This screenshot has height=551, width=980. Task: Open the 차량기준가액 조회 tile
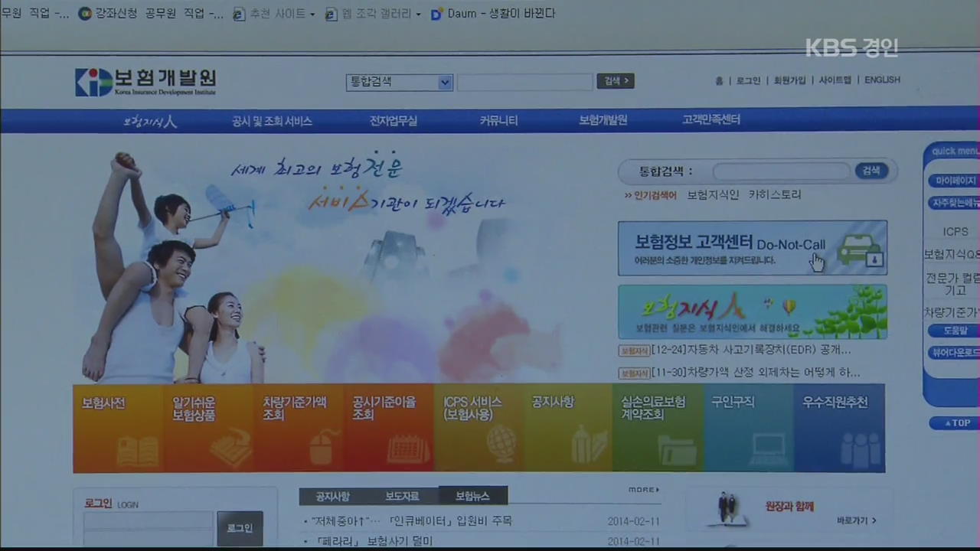point(298,429)
